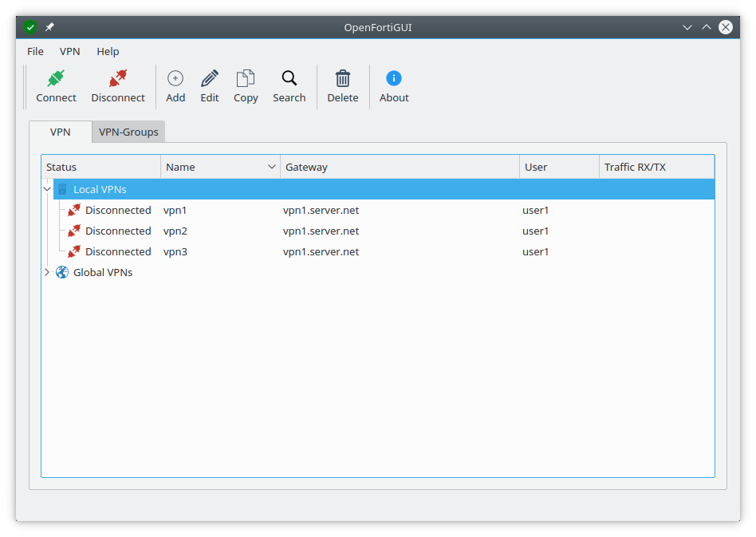The image size is (756, 537).
Task: Collapse the Local VPNs tree node
Action: click(47, 189)
